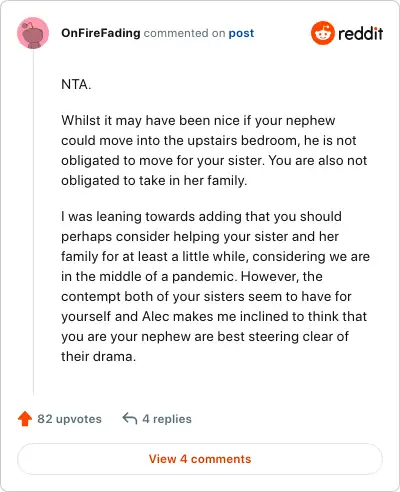Select the "82 upvotes" label
This screenshot has height=492, width=400.
pos(69,419)
